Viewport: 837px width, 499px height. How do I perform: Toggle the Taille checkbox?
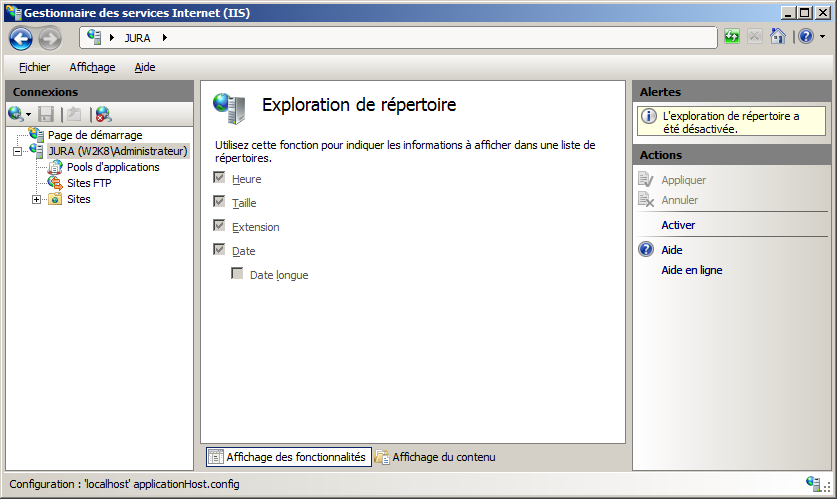220,203
